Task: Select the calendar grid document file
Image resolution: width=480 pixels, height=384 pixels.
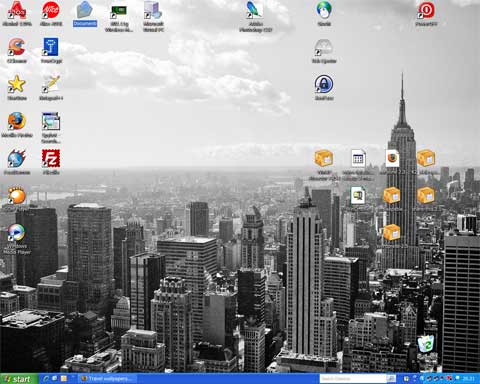Action: pyautogui.click(x=358, y=158)
